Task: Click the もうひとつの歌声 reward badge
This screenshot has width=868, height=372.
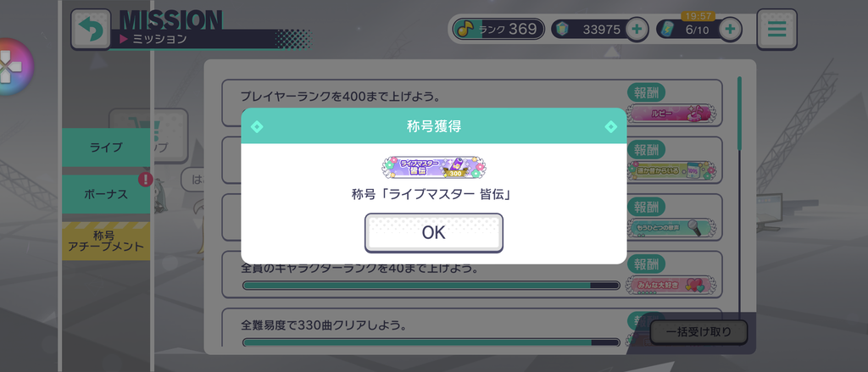Action: 671,227
